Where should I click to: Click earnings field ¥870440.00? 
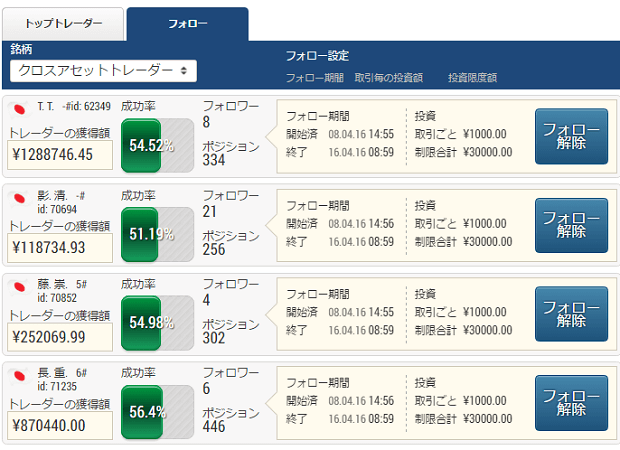click(60, 425)
